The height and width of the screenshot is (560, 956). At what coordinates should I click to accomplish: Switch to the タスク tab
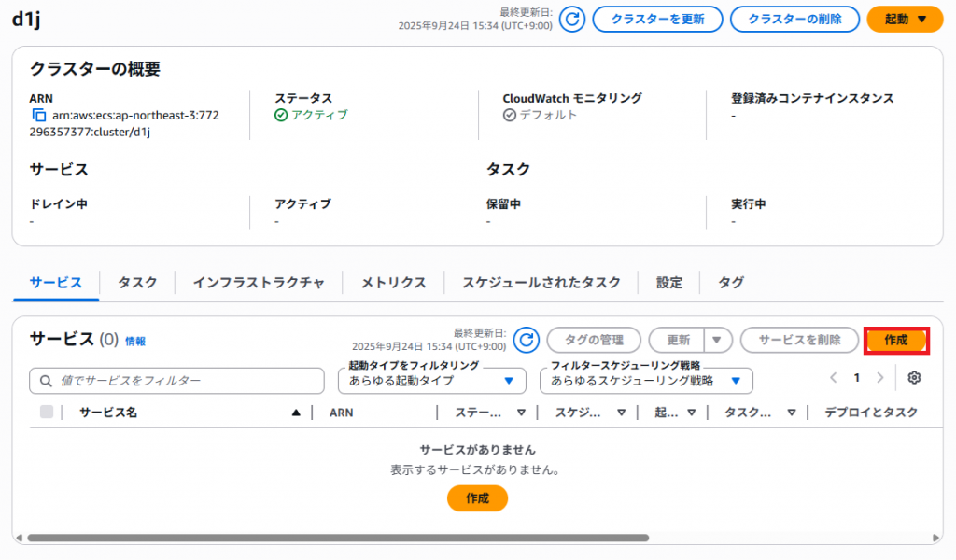[x=137, y=283]
